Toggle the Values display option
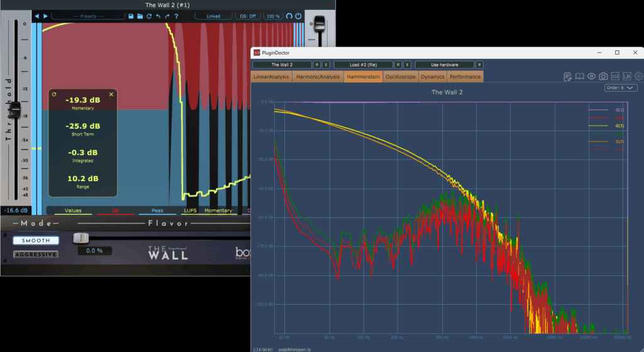Screen dimensions: 644x352 click(x=73, y=211)
